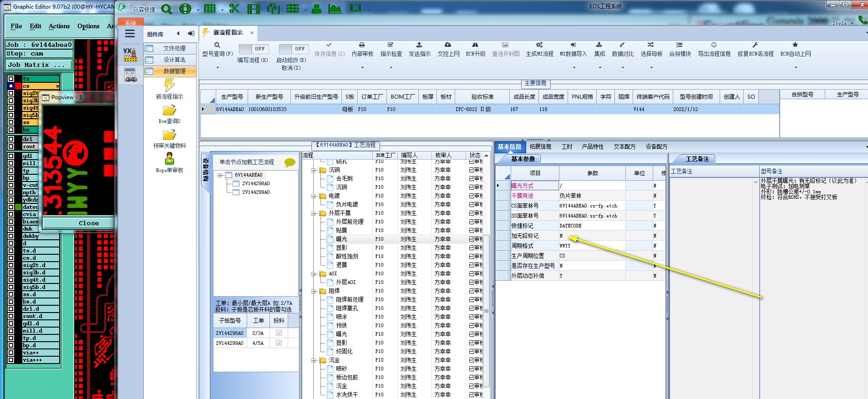Image resolution: width=868 pixels, height=399 pixels.
Task: Open dropdown arrow under ECN自动上网
Action: click(x=796, y=68)
